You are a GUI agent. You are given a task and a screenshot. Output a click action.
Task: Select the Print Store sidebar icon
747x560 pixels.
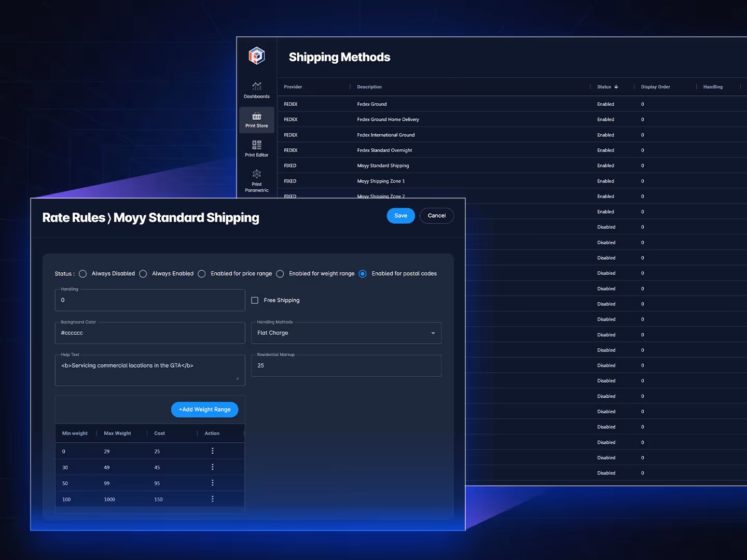[257, 120]
